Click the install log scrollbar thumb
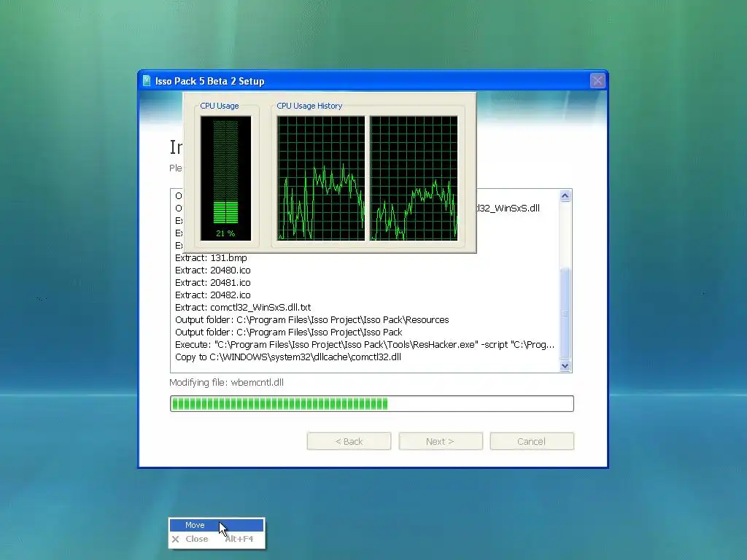Screen dimensions: 747x560 coord(565,313)
